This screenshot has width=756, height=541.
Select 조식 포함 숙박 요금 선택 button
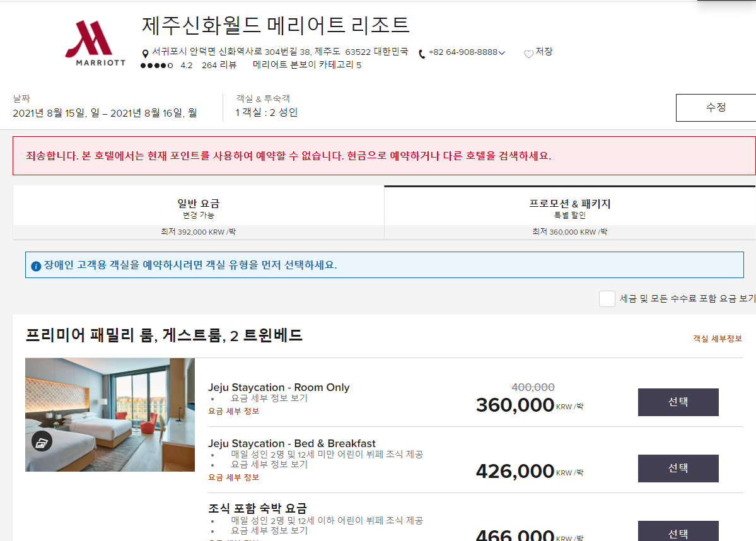[x=678, y=532]
